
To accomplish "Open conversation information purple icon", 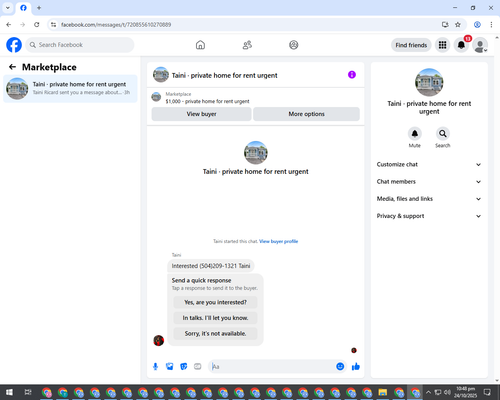I will (352, 75).
